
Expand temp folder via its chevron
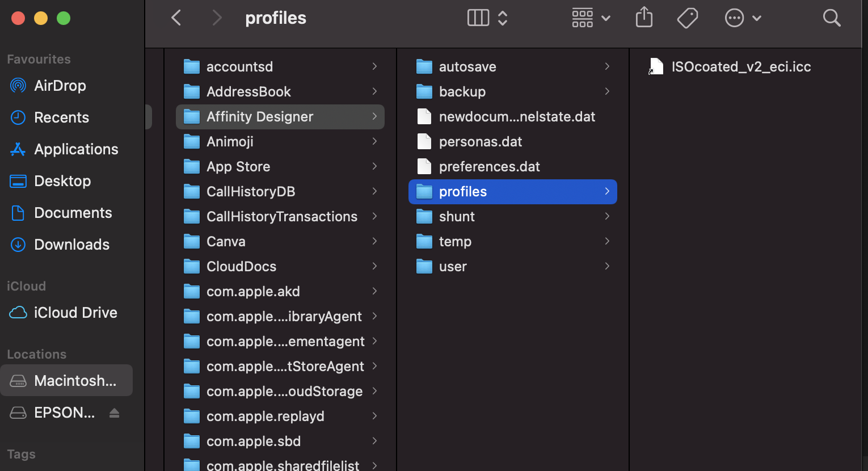[607, 241]
